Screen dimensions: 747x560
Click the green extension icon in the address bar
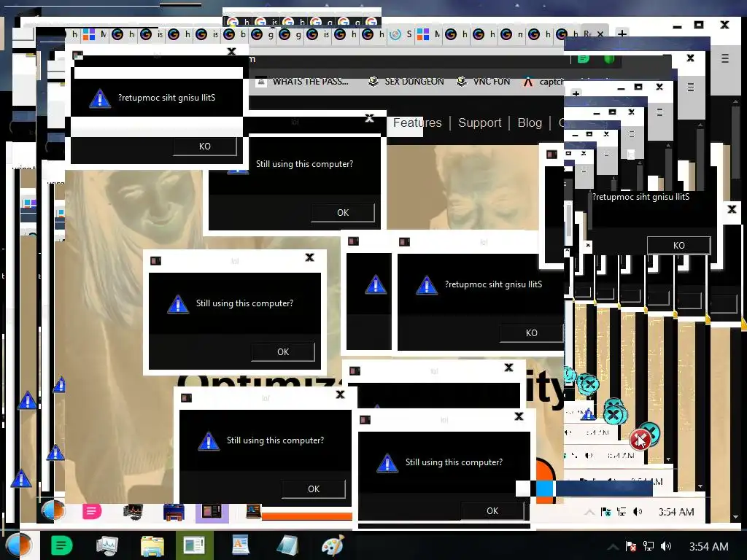584,59
